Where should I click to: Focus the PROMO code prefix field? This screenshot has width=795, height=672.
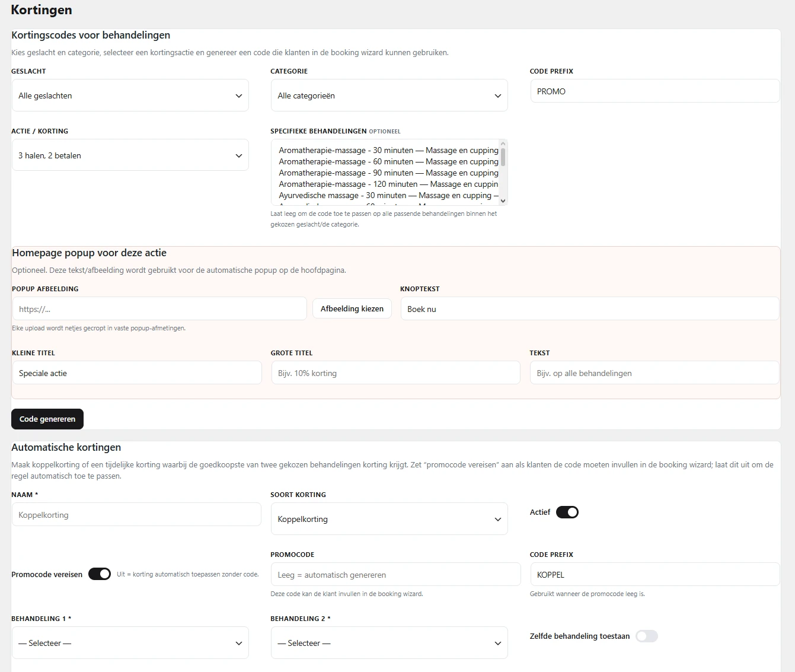pos(654,91)
